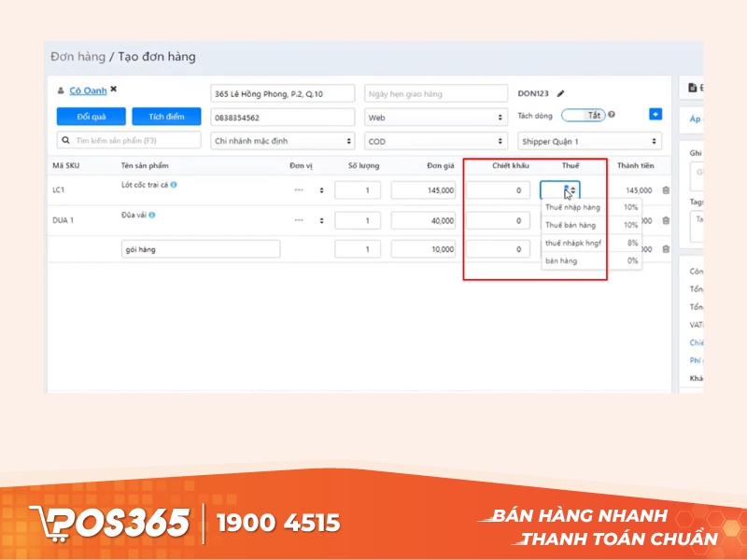
Task: Pick the bán hàng 0% tax option
Action: pos(591,261)
